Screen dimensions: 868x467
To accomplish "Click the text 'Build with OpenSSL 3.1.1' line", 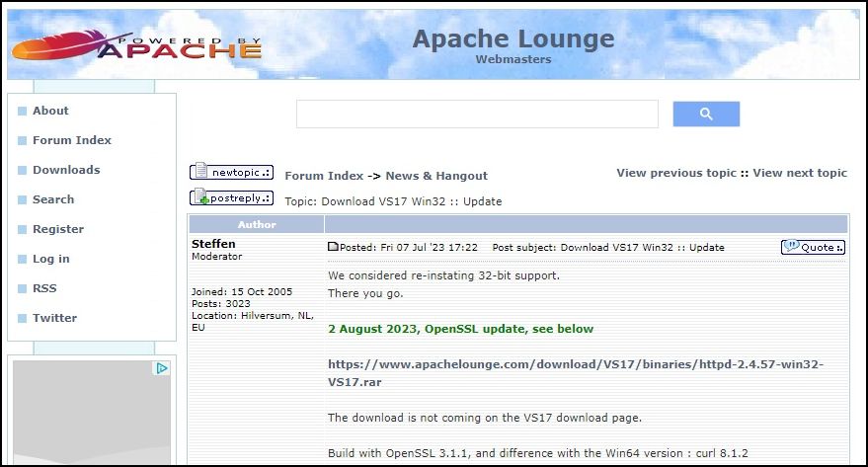I will (537, 453).
